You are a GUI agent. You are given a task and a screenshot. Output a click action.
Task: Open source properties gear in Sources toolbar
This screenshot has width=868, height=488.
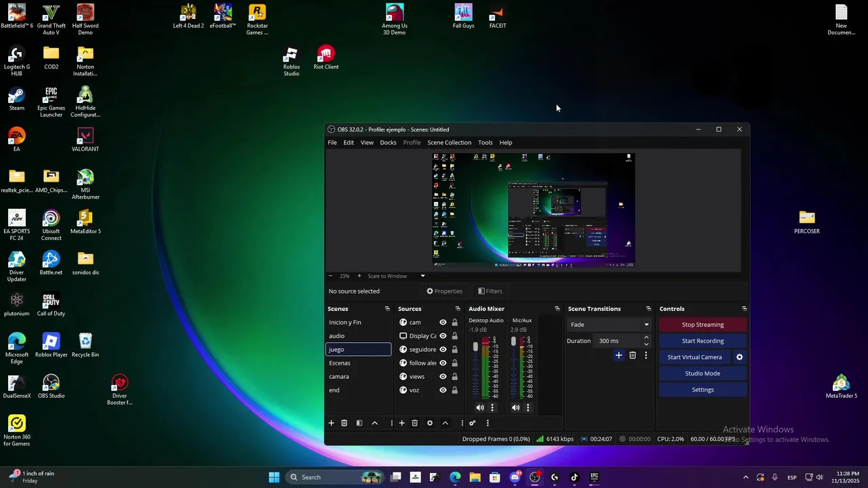(x=429, y=423)
